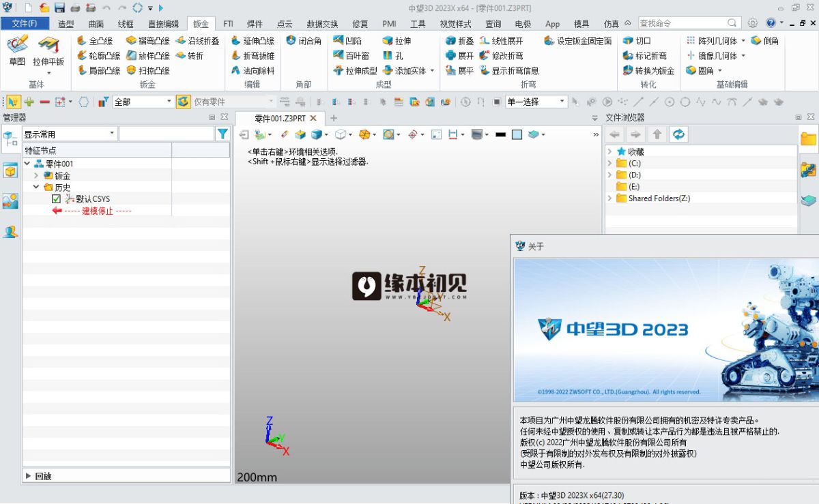Expand Shared Folders(Z:)
The width and height of the screenshot is (819, 504).
point(609,198)
